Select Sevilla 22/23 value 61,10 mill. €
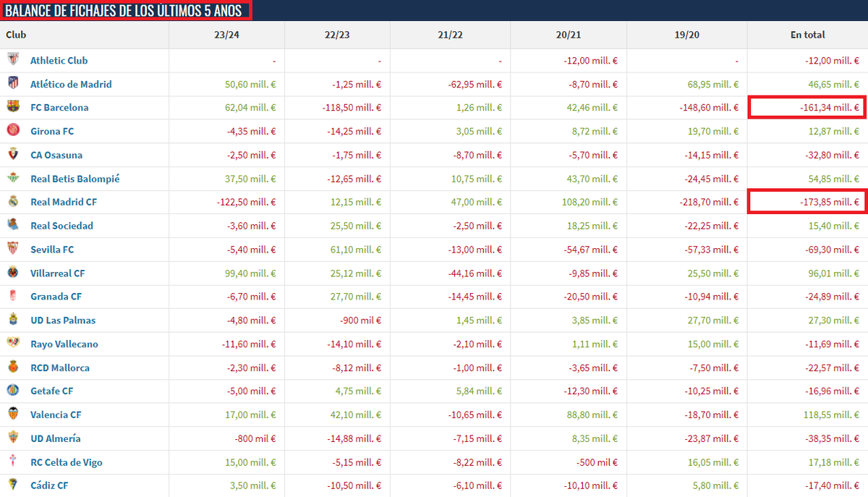The width and height of the screenshot is (868, 497). pos(355,250)
